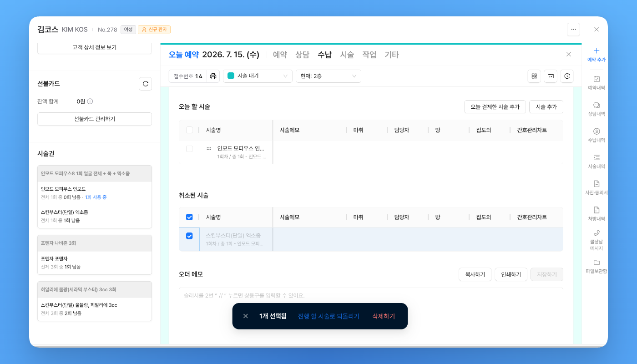This screenshot has height=364, width=637.
Task: Click 인쇄하기 in 오더 메모
Action: point(511,274)
